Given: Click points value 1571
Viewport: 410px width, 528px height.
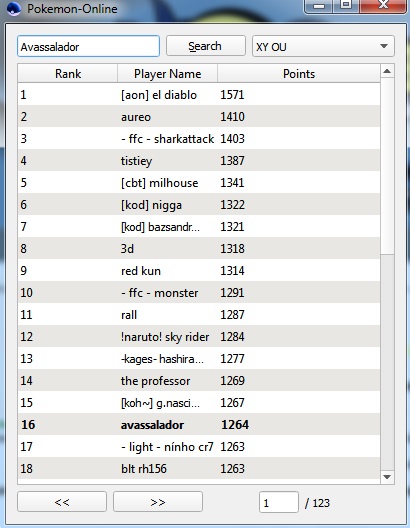Looking at the screenshot, I should pos(232,95).
